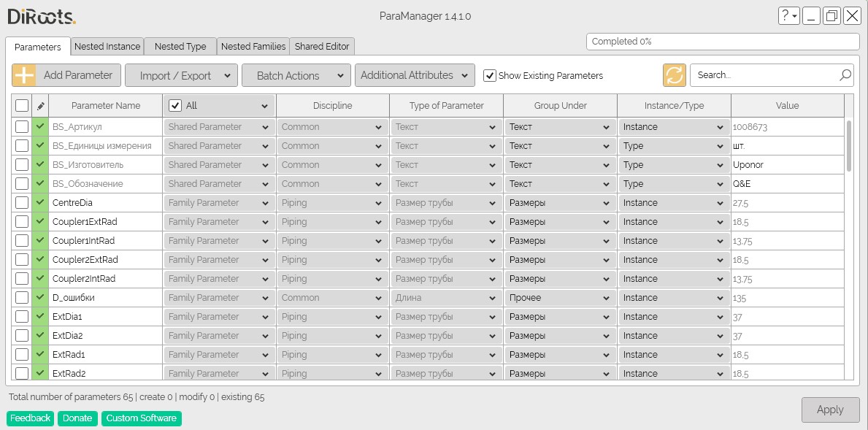Open Instance/Type dropdown for BS_Изготовитель row
The width and height of the screenshot is (868, 430).
click(x=673, y=165)
